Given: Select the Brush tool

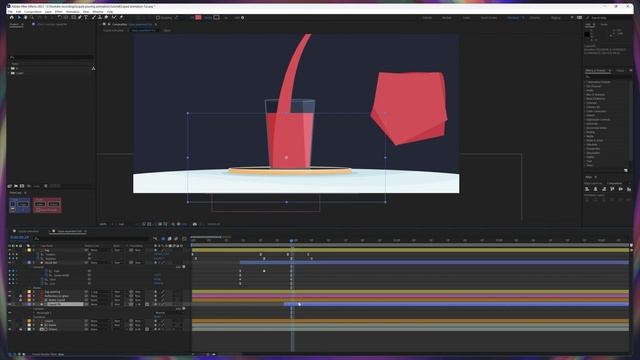Looking at the screenshot, I should (93, 18).
